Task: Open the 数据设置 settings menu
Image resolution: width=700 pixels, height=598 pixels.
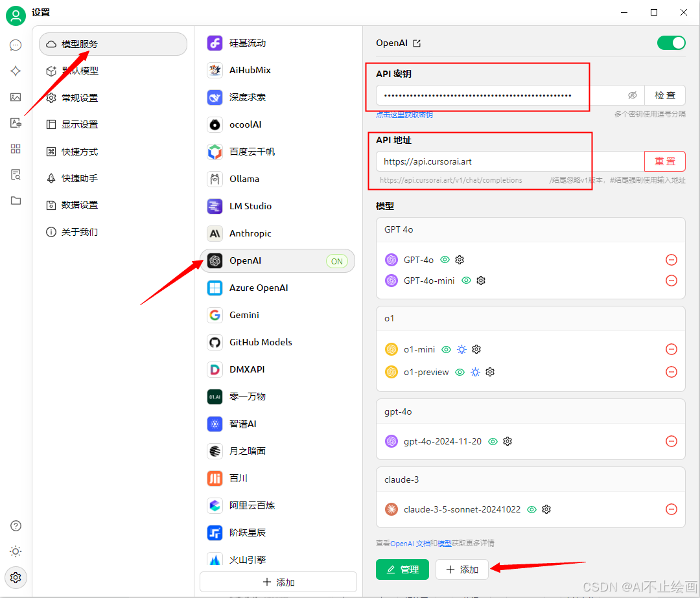Action: pos(113,205)
